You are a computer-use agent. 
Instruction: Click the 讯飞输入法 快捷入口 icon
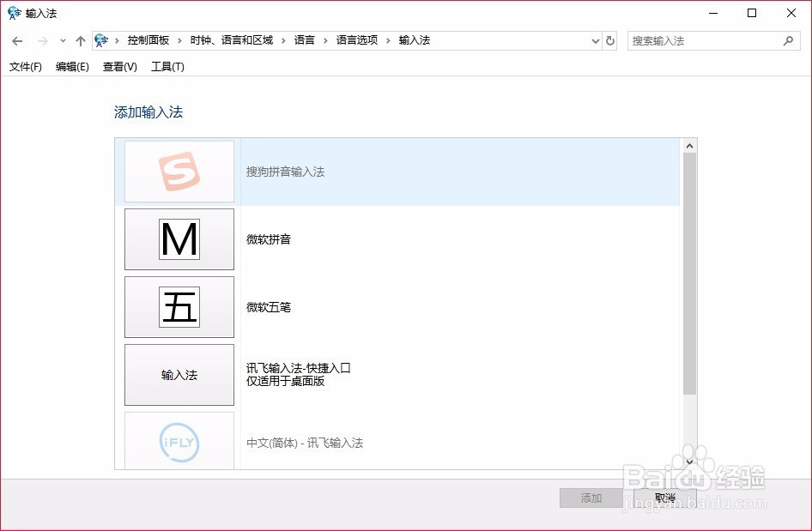pos(179,375)
